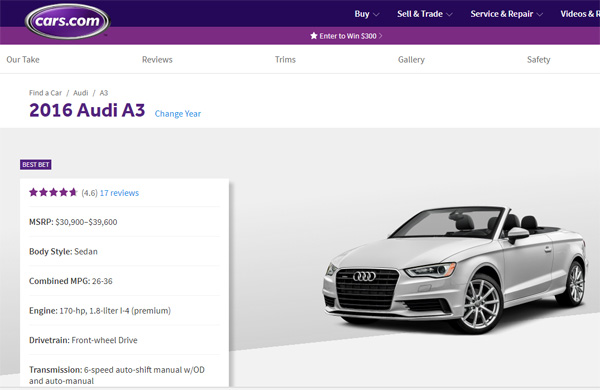Go to Find a Car breadcrumb
Screen dimensions: 600x390
45,93
